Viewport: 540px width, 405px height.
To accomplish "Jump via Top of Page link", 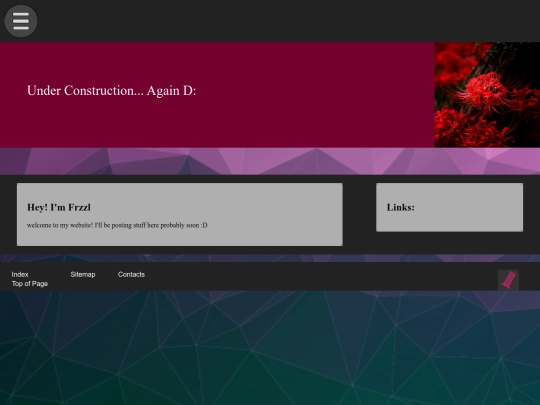I will [30, 284].
